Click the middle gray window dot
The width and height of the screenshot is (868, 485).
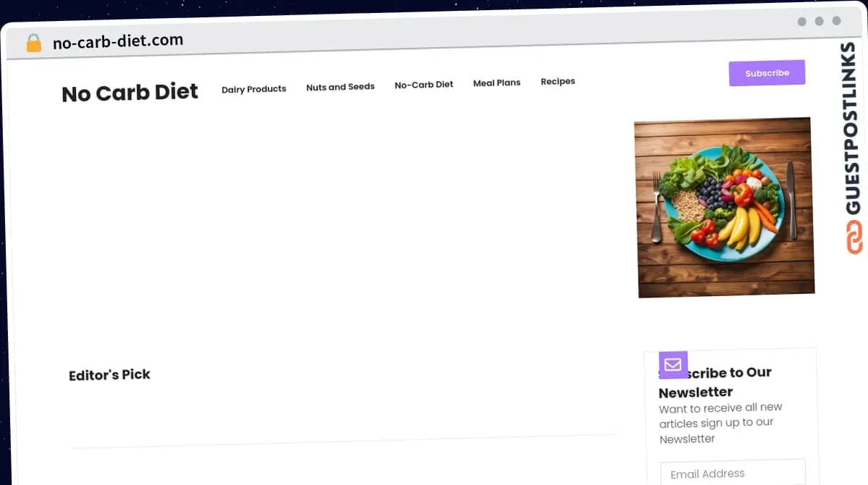[820, 22]
